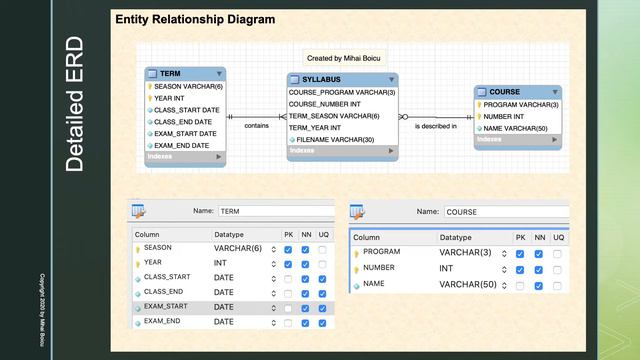The height and width of the screenshot is (360, 640).
Task: Select the 'Created by Mihai Boicu' note
Action: tap(344, 58)
